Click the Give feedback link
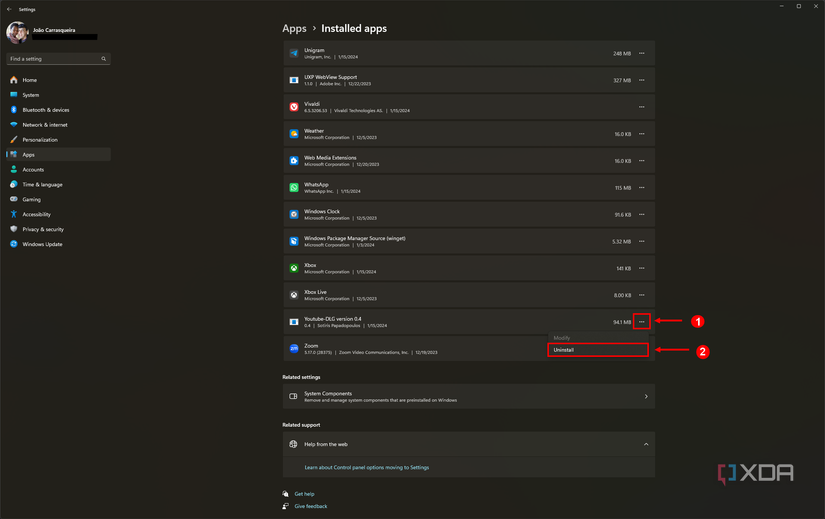 (x=310, y=506)
